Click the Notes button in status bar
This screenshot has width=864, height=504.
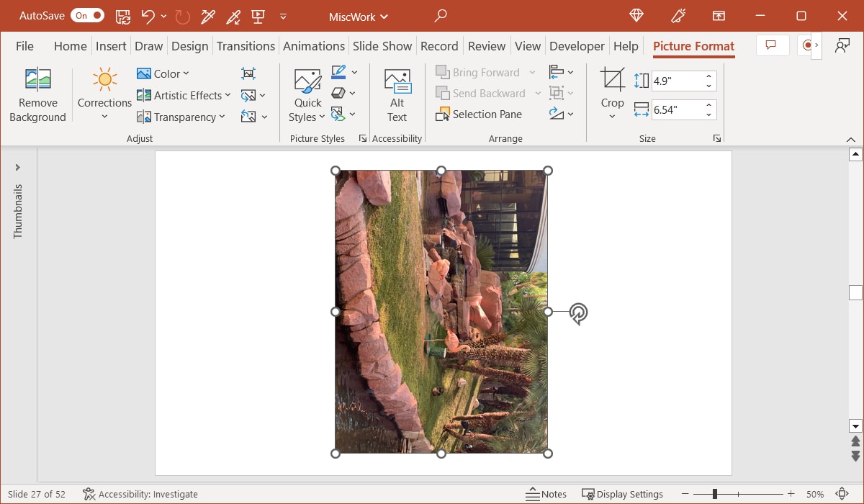point(546,494)
